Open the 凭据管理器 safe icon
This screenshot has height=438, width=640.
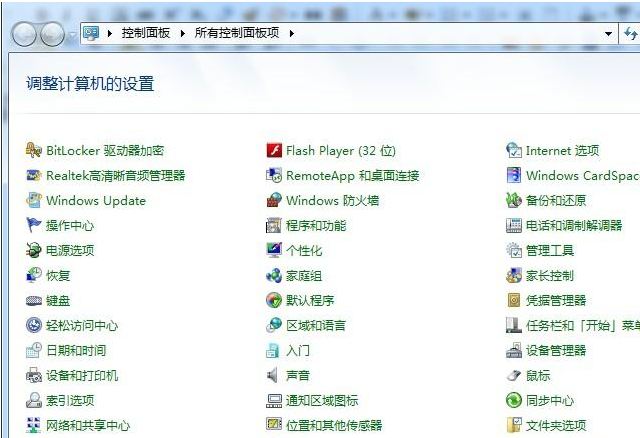point(514,300)
